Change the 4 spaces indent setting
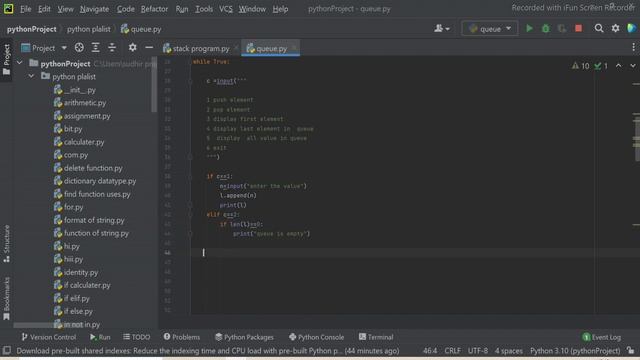Viewport: 640px width, 360px height. 509,351
